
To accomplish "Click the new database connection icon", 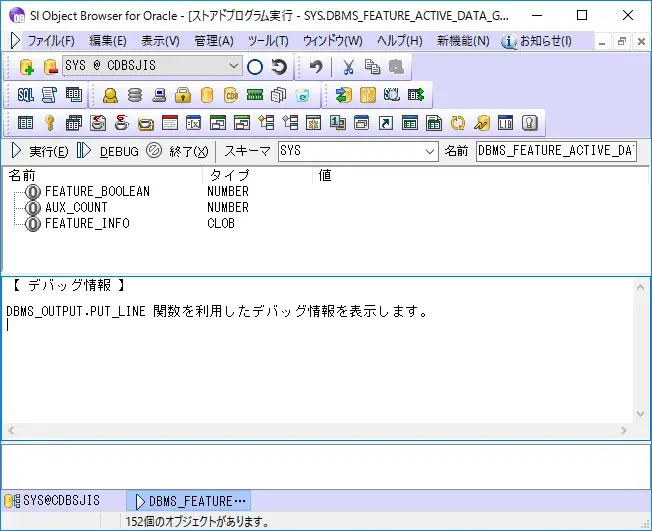I will point(27,67).
